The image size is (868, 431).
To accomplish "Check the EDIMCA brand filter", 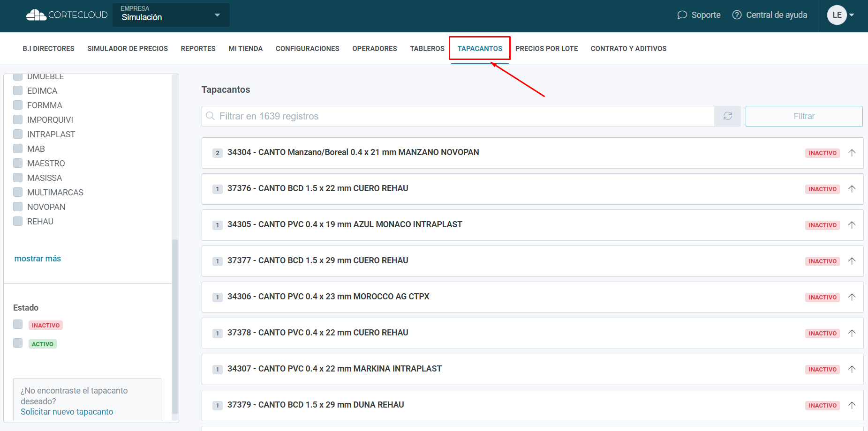I will pos(18,90).
